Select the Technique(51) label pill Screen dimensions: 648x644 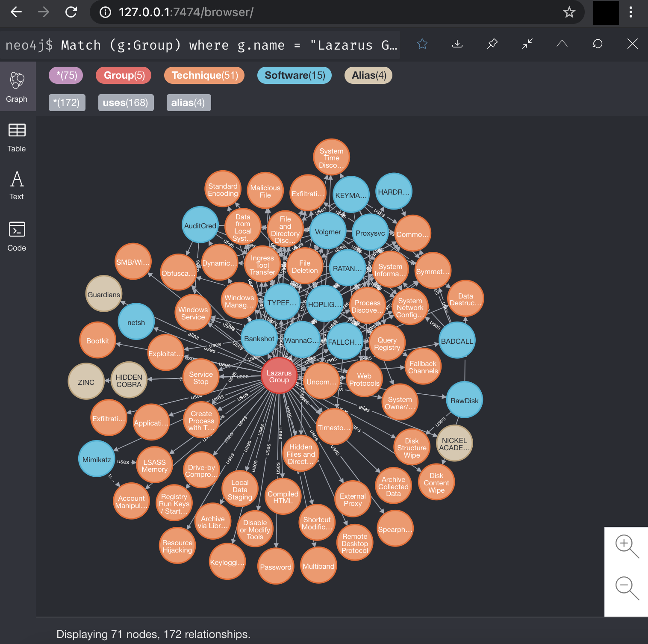pyautogui.click(x=204, y=75)
